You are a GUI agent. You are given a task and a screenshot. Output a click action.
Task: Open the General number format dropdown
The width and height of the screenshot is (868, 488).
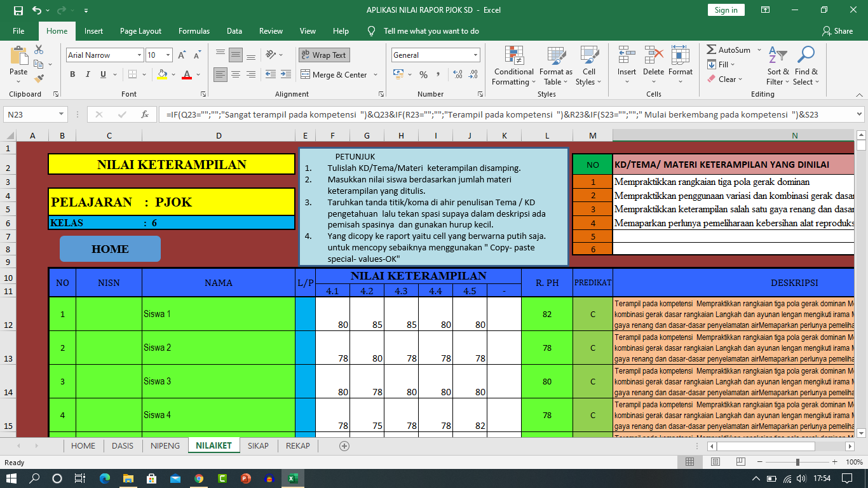coord(475,55)
